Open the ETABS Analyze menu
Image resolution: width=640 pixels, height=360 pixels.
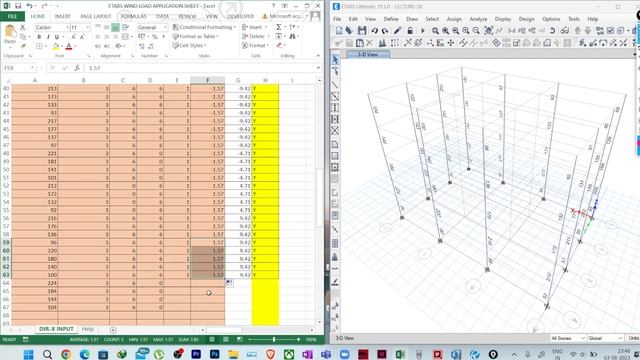click(478, 19)
